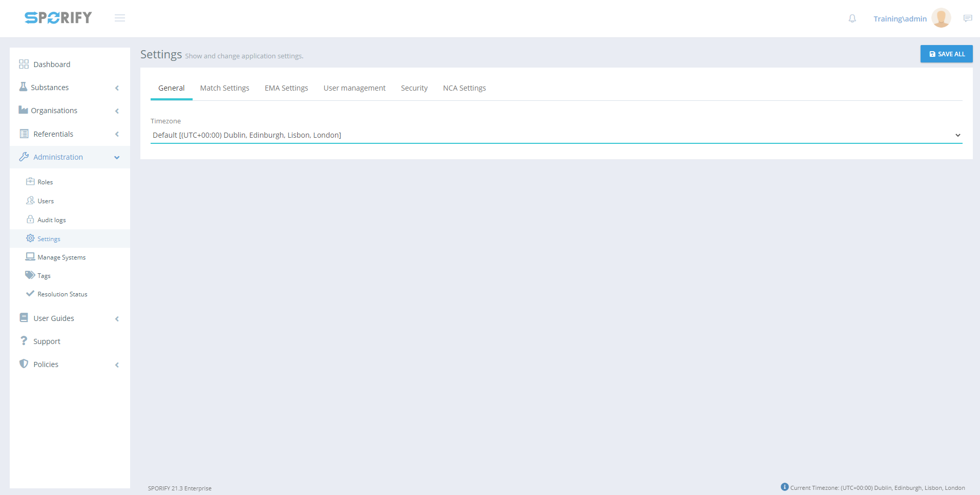Switch to the Match Settings tab
This screenshot has width=980, height=495.
click(224, 88)
